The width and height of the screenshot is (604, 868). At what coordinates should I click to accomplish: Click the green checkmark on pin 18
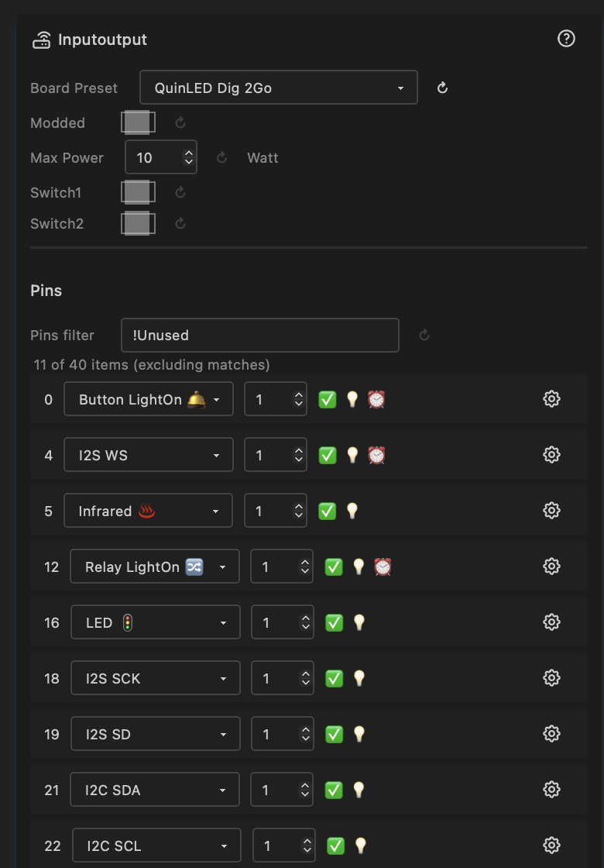click(334, 678)
